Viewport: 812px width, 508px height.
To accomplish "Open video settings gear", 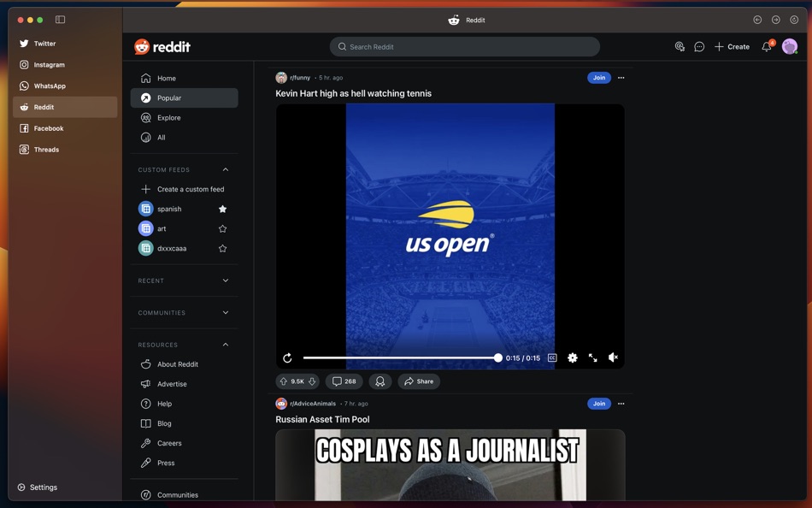I will [x=572, y=357].
